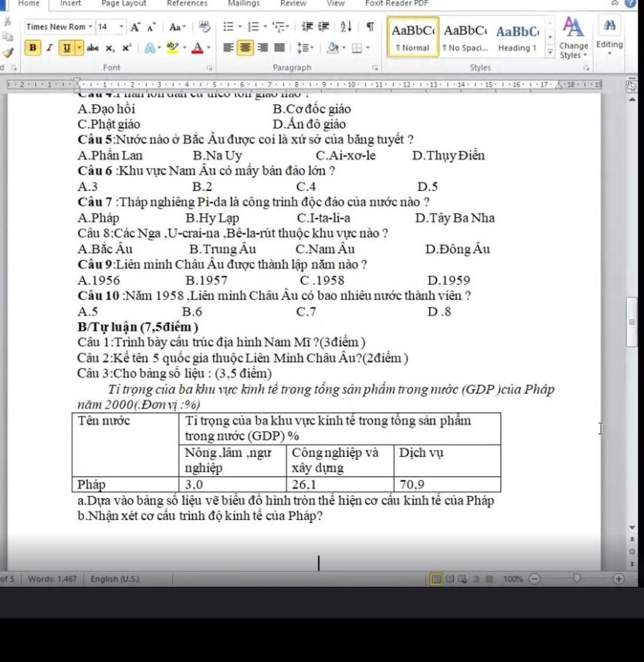Apply the No Spacing style
The width and height of the screenshot is (644, 662).
pos(465,37)
